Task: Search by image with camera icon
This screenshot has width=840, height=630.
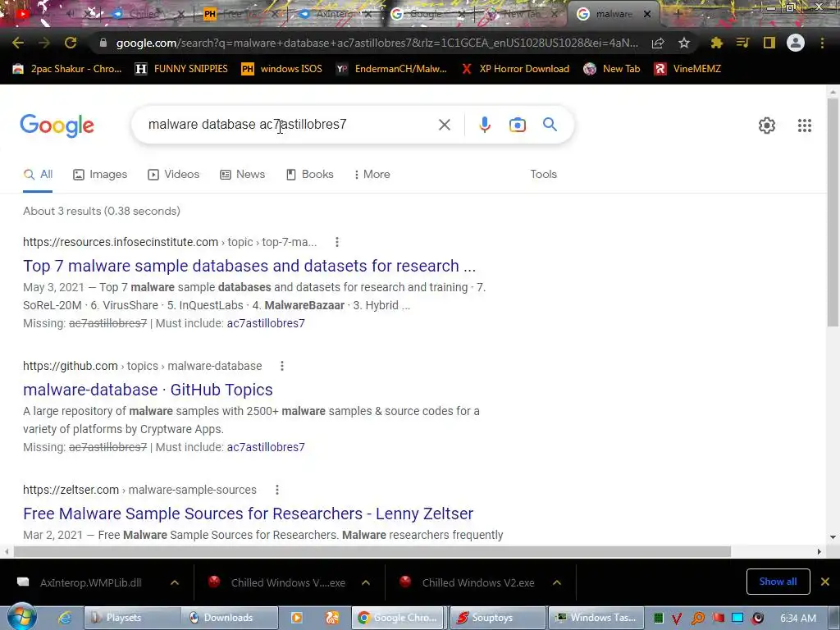Action: tap(518, 125)
